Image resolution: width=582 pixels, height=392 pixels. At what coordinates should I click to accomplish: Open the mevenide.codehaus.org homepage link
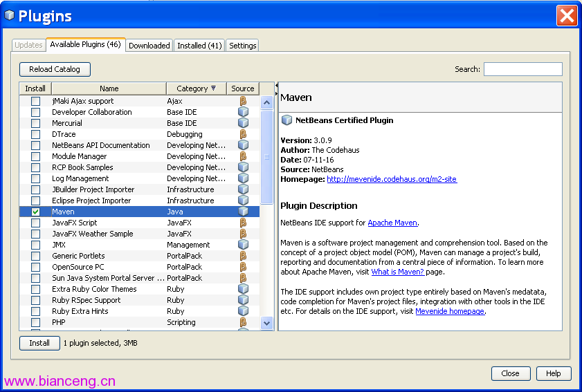[392, 179]
